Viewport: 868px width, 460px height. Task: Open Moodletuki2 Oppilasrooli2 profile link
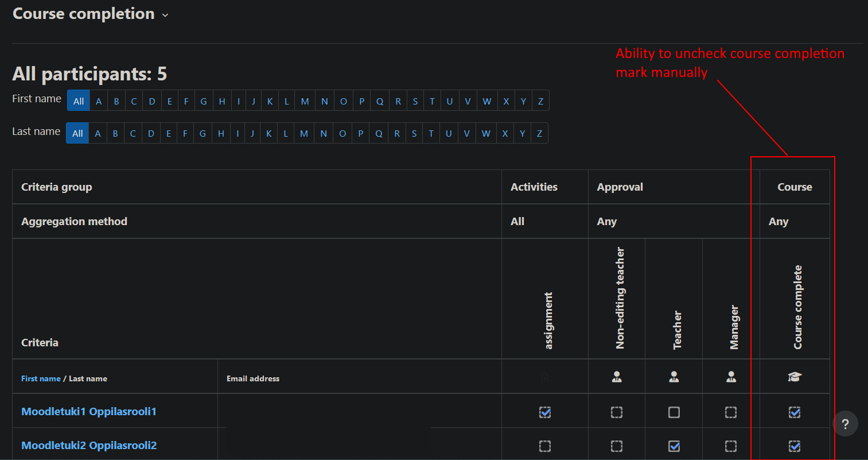pos(89,445)
